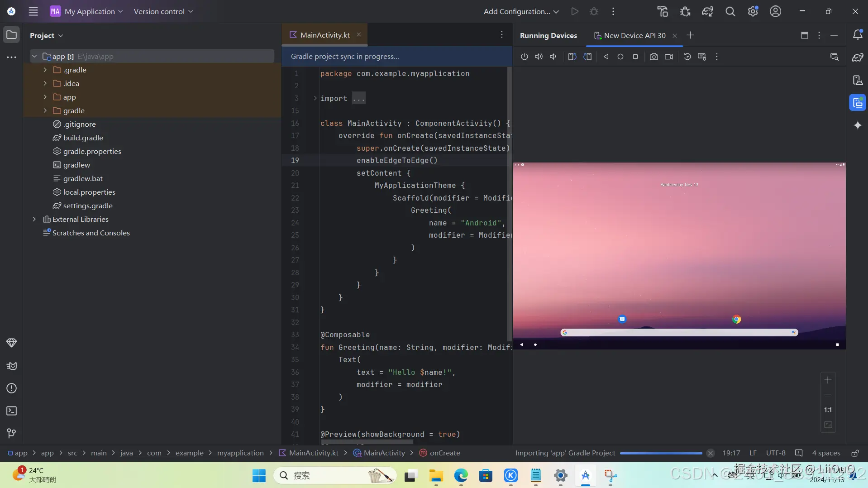Open Chrome on the emulator home screen
Image resolution: width=868 pixels, height=488 pixels.
[x=736, y=319]
